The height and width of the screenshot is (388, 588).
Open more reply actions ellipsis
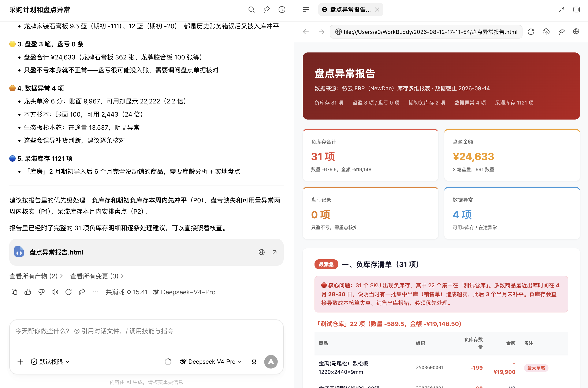[x=95, y=292]
